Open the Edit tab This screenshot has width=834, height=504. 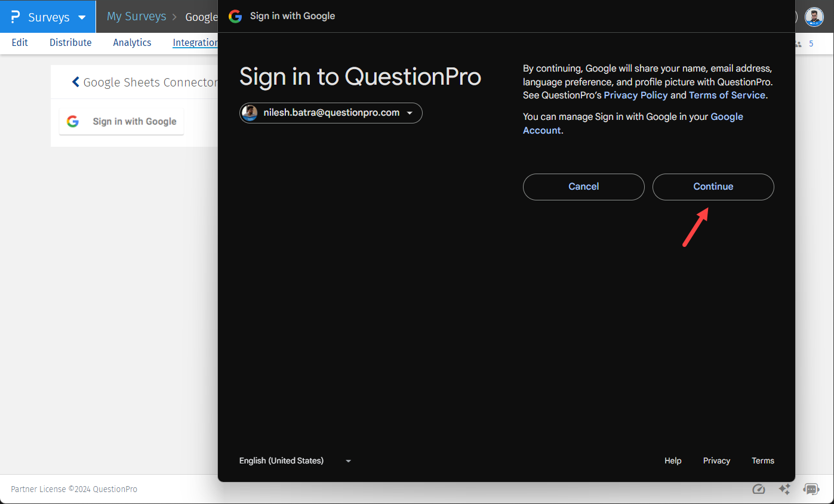pyautogui.click(x=20, y=42)
